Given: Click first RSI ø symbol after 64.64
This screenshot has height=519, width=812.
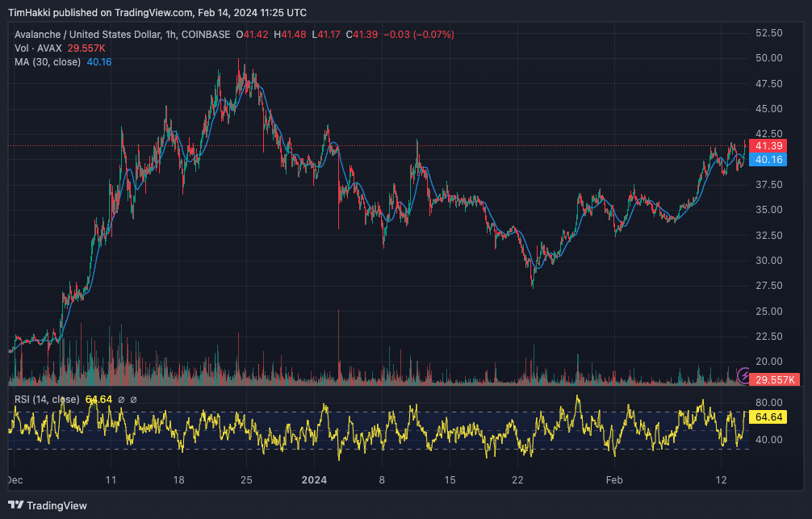Looking at the screenshot, I should [121, 400].
